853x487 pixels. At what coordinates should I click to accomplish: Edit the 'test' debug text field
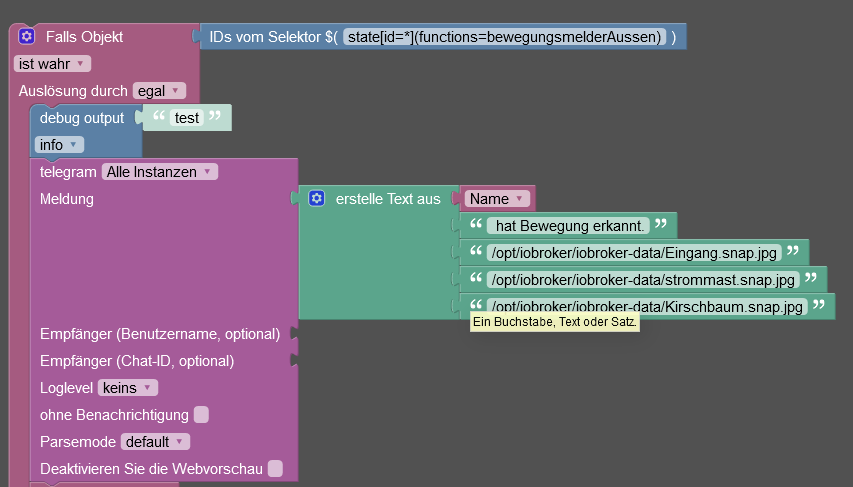click(187, 118)
